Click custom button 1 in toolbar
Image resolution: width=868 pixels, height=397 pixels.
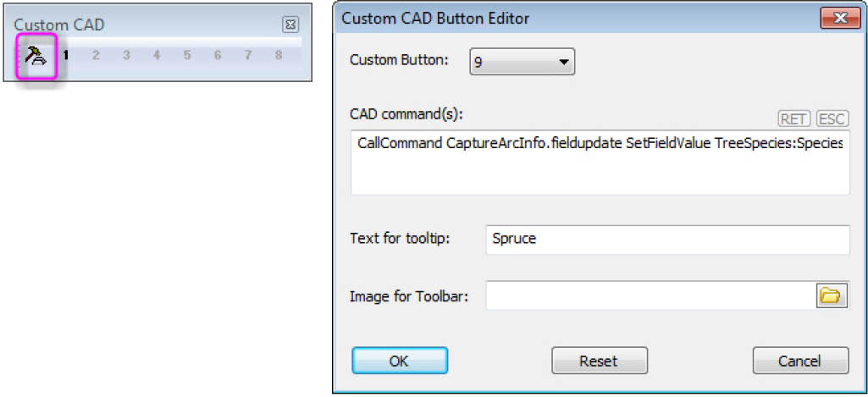point(66,55)
